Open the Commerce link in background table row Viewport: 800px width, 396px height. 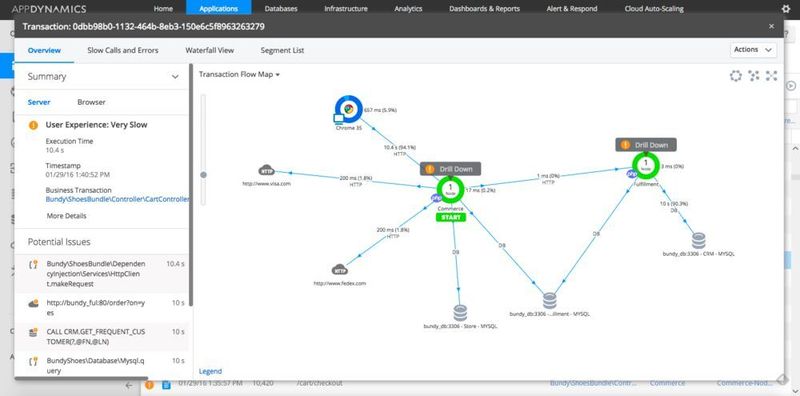pyautogui.click(x=667, y=383)
